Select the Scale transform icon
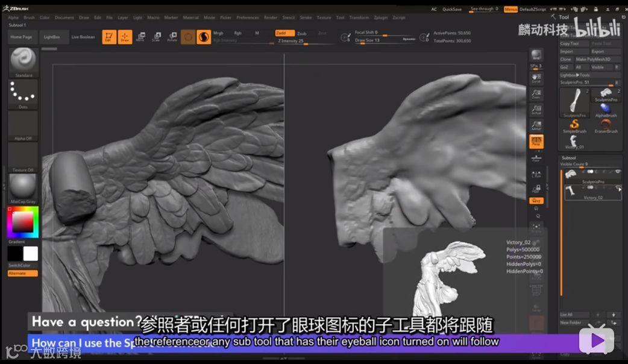 pyautogui.click(x=156, y=37)
